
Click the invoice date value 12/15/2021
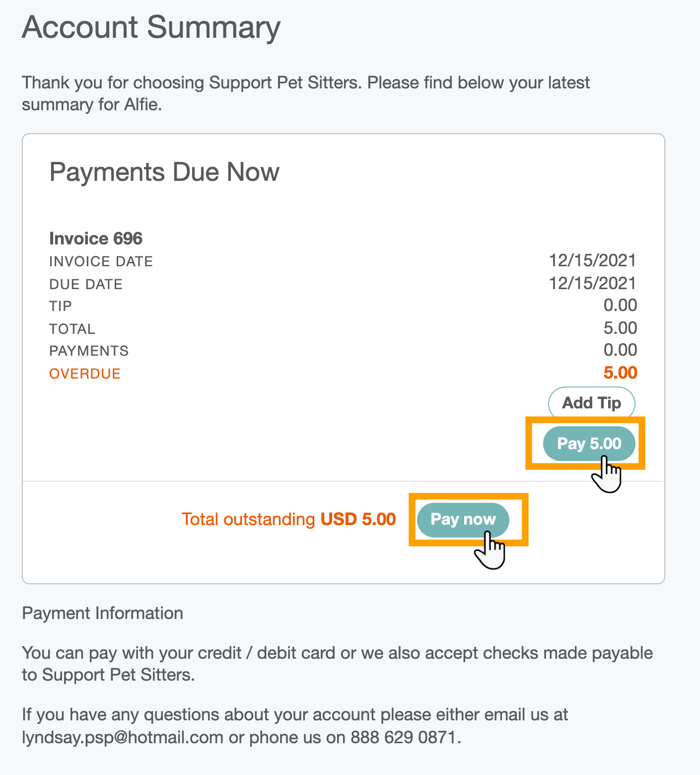tap(592, 260)
